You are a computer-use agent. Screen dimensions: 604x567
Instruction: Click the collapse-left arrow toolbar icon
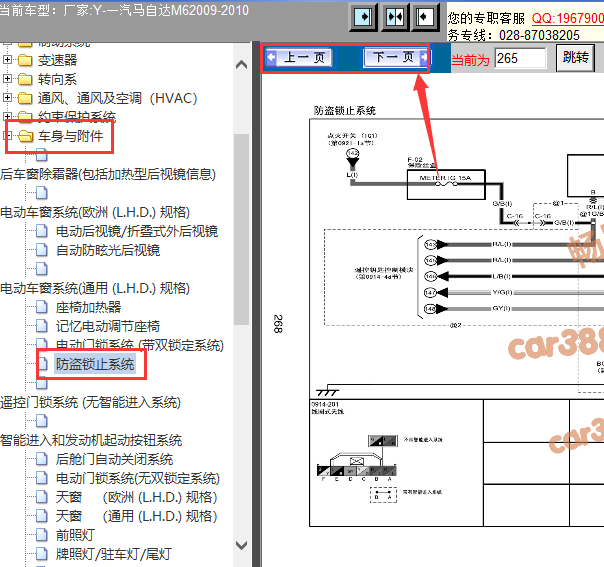(425, 17)
